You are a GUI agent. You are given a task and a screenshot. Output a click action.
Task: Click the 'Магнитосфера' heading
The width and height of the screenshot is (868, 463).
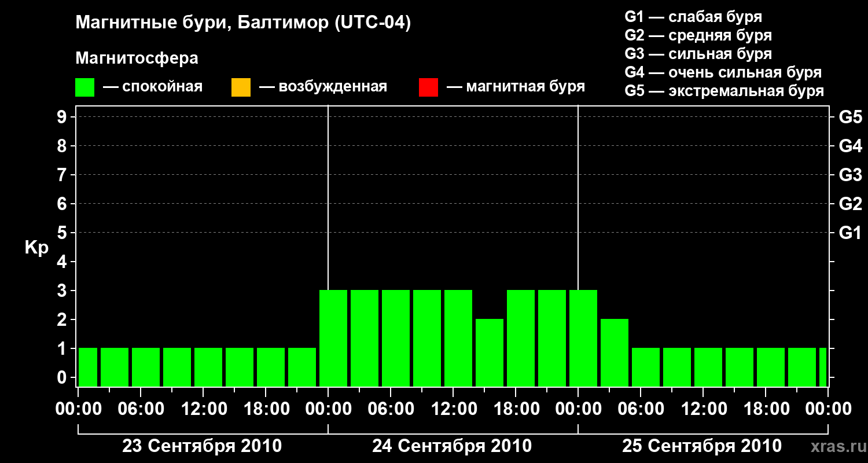[x=137, y=58]
